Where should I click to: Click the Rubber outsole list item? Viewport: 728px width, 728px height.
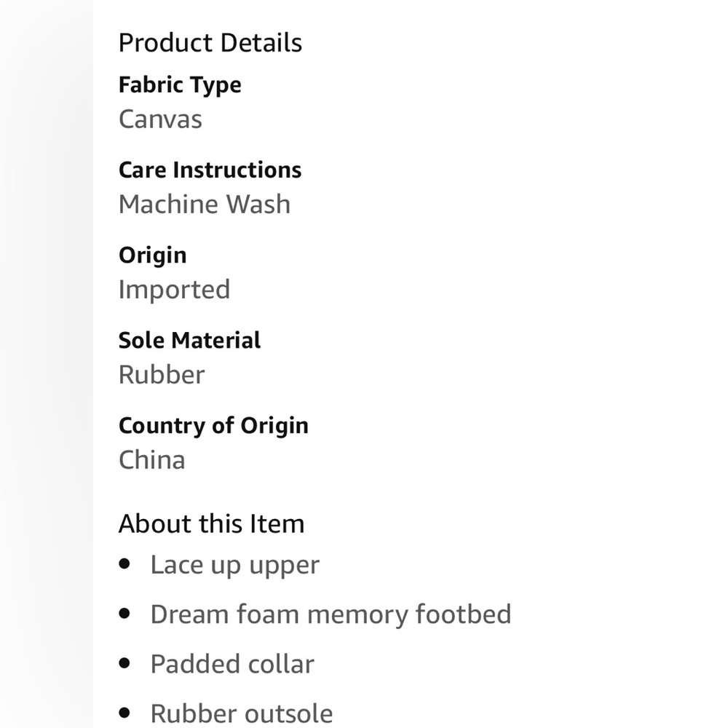[241, 713]
